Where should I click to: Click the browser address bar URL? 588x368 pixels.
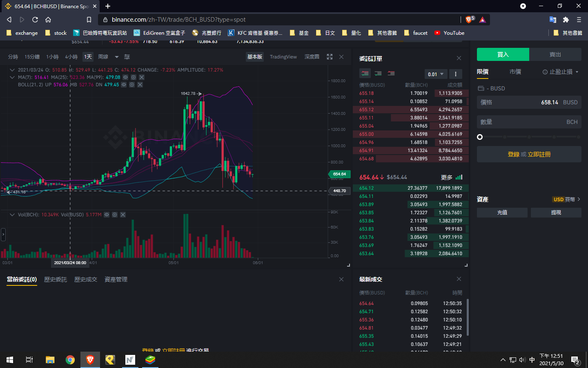click(179, 20)
